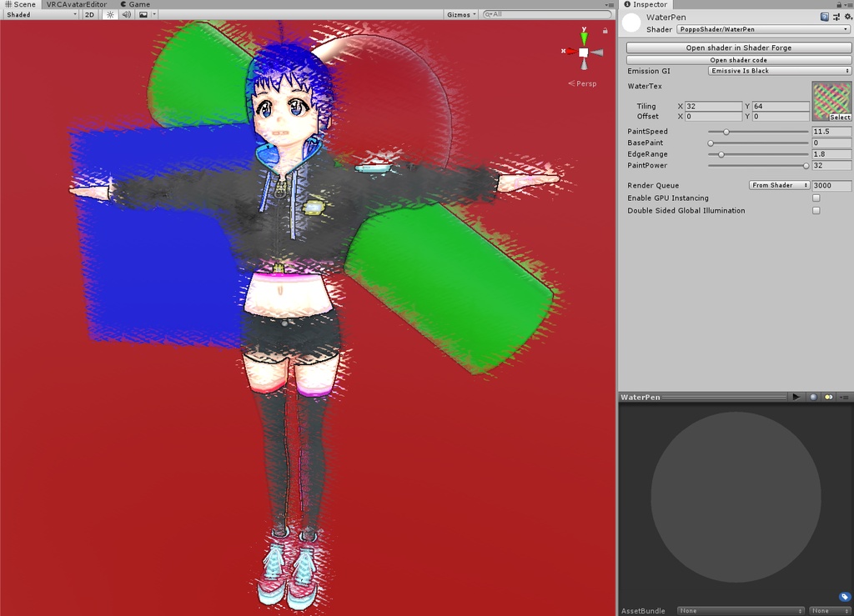Click Open shader code button
The image size is (854, 616).
pos(739,60)
